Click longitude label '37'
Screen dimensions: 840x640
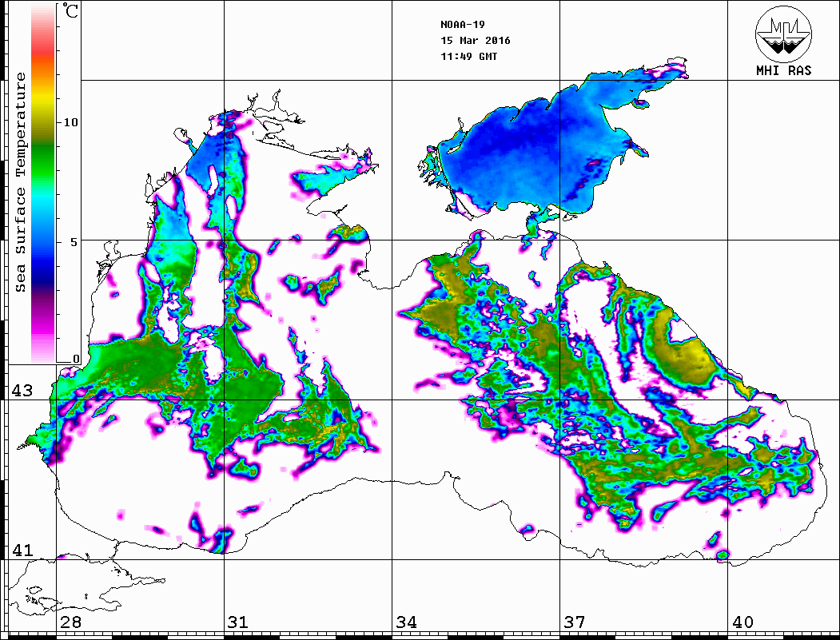575,622
